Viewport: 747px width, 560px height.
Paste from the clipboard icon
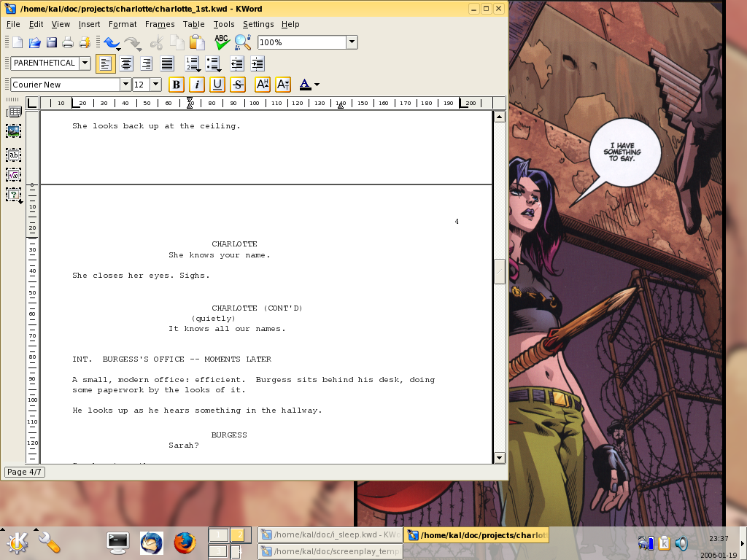point(197,42)
